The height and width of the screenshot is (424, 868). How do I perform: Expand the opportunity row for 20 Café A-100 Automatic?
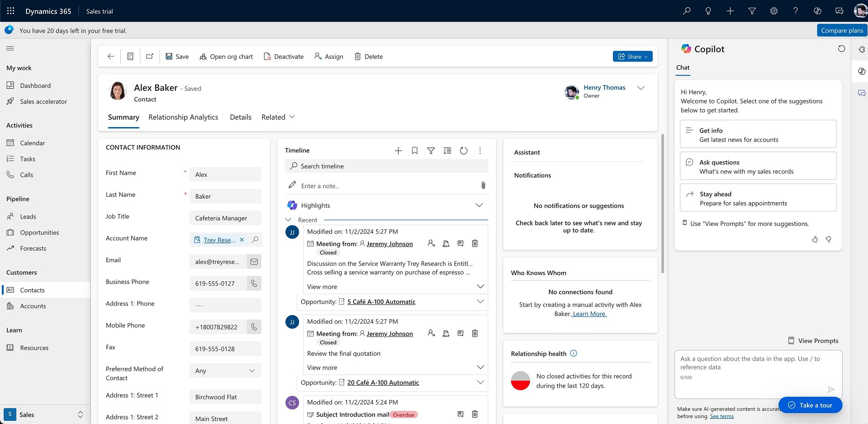click(x=480, y=383)
